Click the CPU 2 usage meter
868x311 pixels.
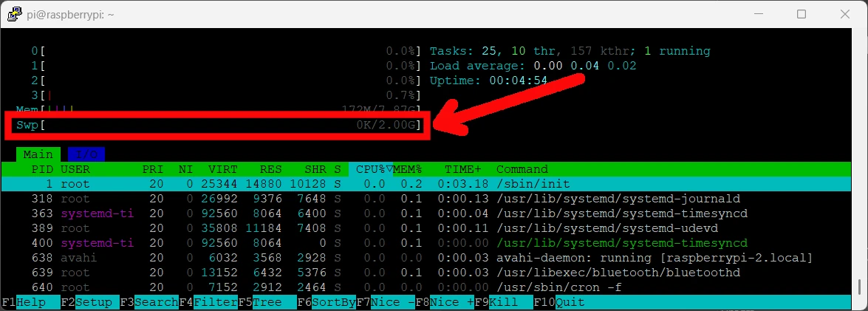point(227,81)
